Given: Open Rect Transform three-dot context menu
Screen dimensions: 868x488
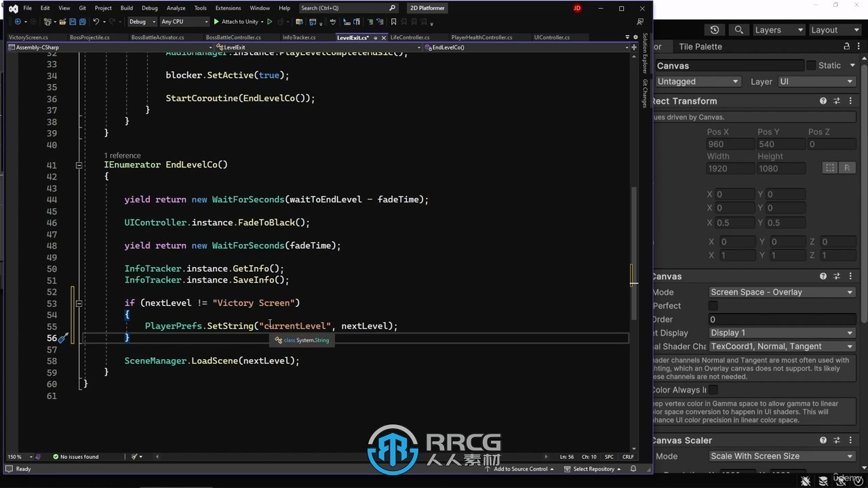Looking at the screenshot, I should [850, 101].
